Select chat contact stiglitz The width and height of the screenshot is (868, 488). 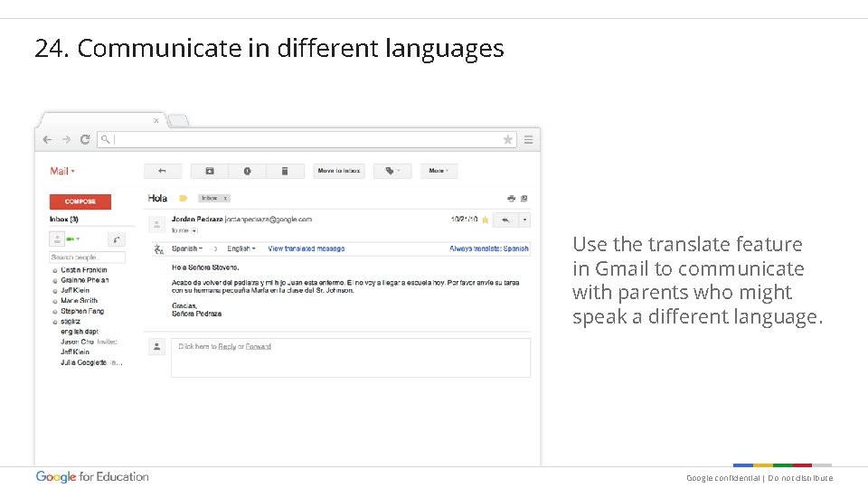coord(71,322)
